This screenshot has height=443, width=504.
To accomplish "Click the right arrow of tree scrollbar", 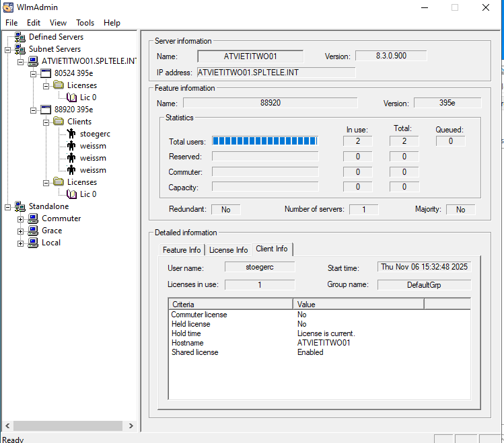I will point(131,426).
